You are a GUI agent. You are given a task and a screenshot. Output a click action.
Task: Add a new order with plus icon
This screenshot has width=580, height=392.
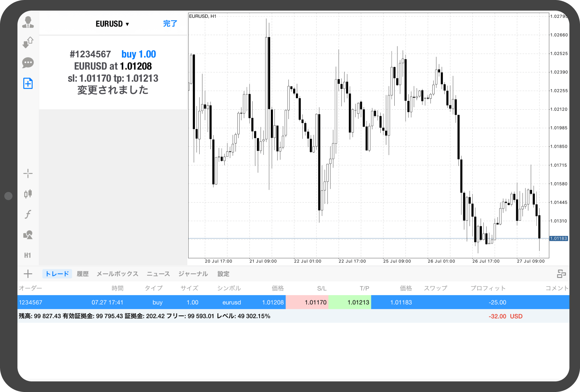pos(28,274)
